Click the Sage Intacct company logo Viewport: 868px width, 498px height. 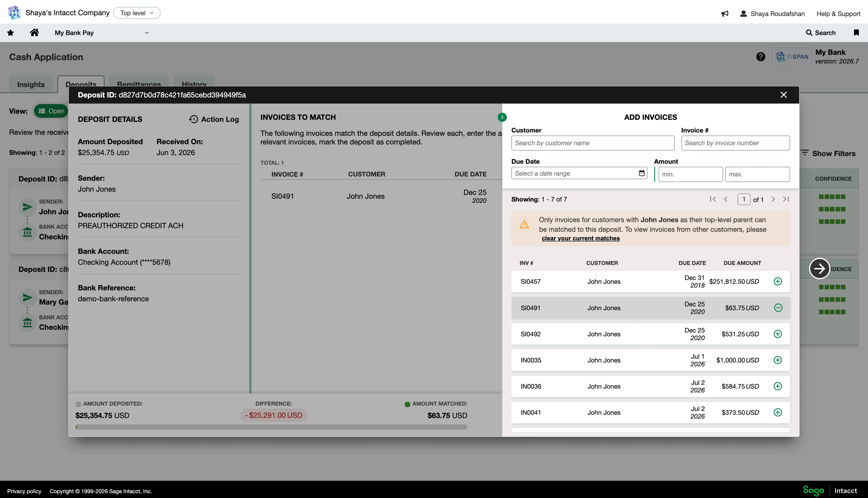(x=14, y=13)
